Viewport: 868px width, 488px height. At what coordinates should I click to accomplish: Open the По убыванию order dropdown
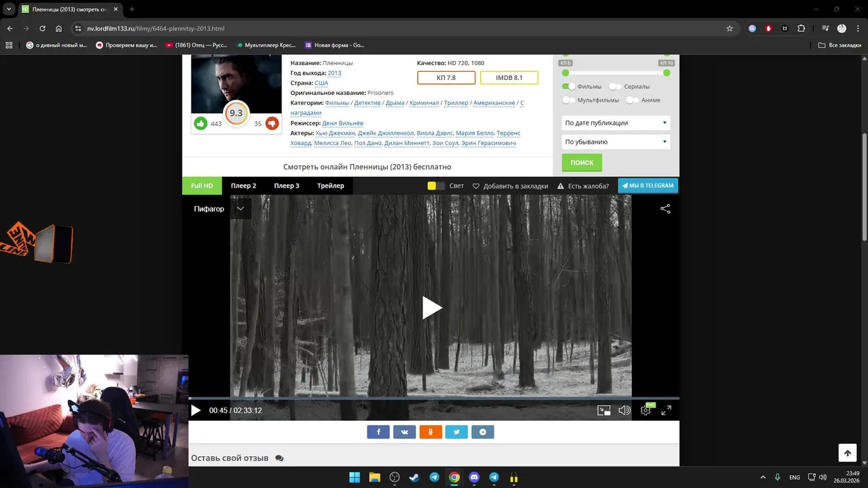616,142
